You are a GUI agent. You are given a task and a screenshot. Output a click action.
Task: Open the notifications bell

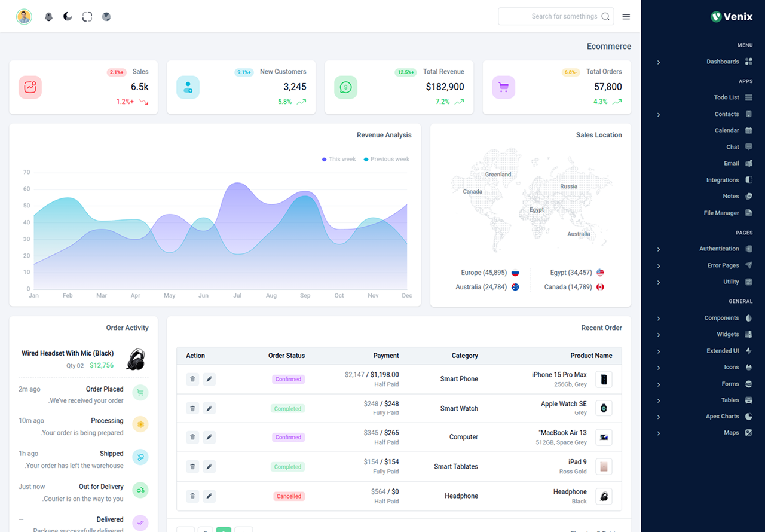point(49,17)
